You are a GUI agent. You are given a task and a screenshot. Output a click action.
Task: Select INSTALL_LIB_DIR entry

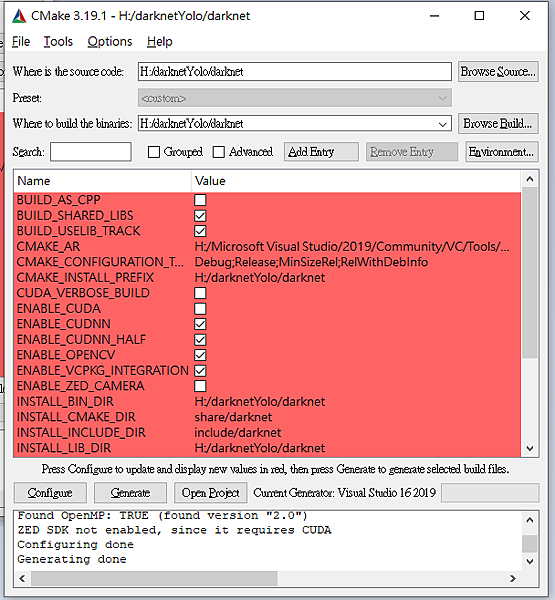click(x=64, y=448)
